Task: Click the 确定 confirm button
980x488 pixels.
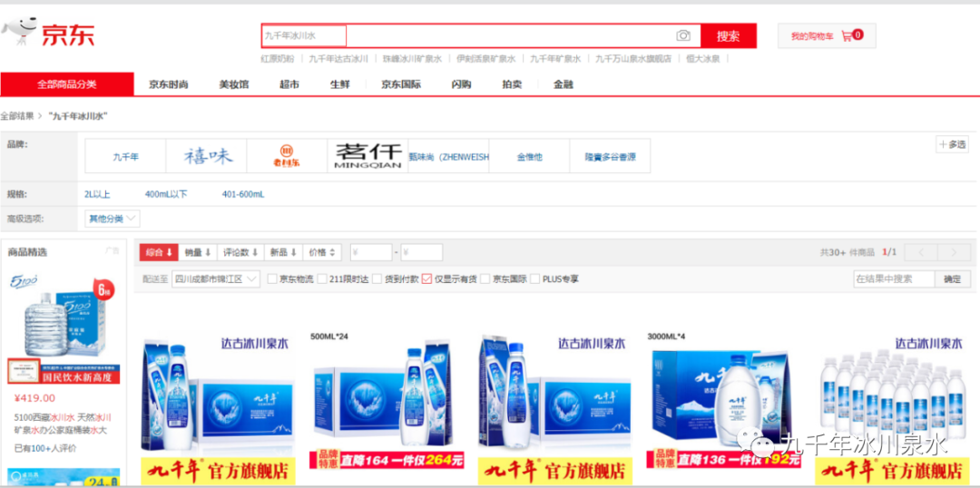Action: (953, 278)
